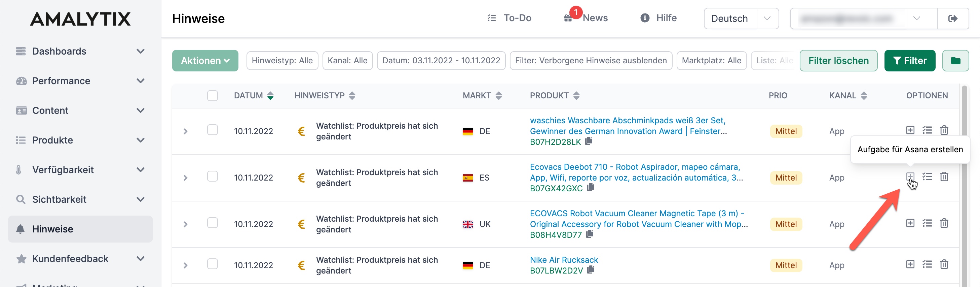
Task: Click the green Filter button
Action: [x=909, y=61]
